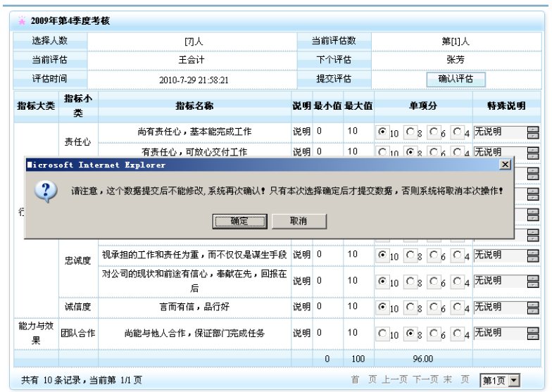The image size is (552, 392).
Task: Click the next evaluatee name 张芳
Action: click(x=456, y=61)
